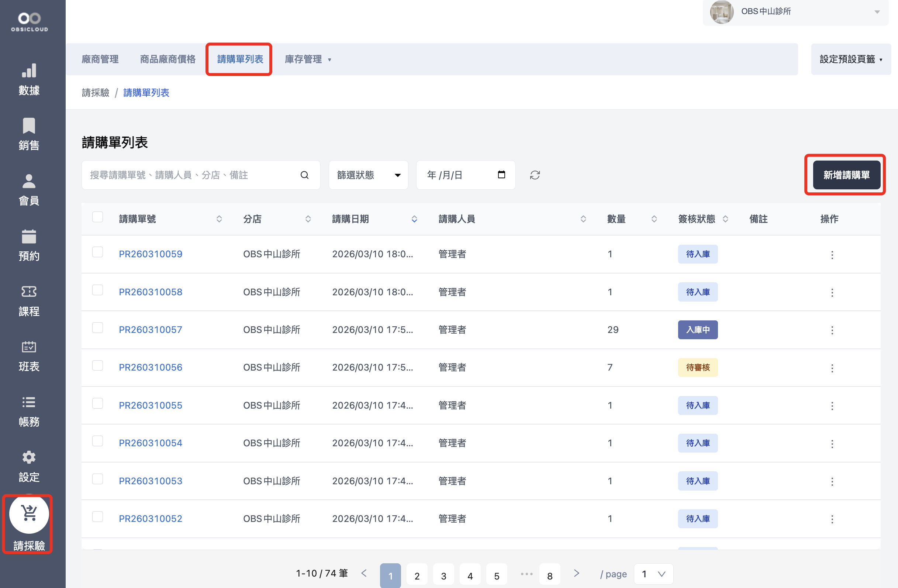Switch to the 商品廠商價格 tab

coord(168,59)
